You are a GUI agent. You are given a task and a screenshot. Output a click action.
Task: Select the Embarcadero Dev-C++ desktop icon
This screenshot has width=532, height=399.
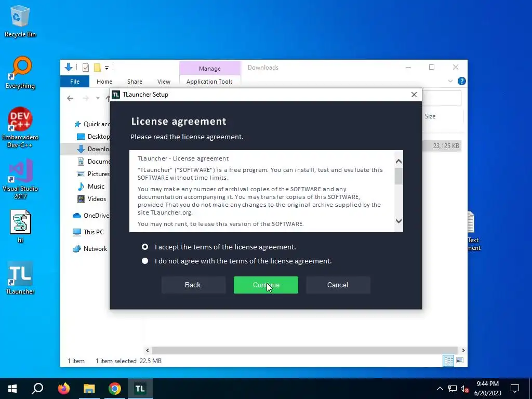click(x=20, y=128)
